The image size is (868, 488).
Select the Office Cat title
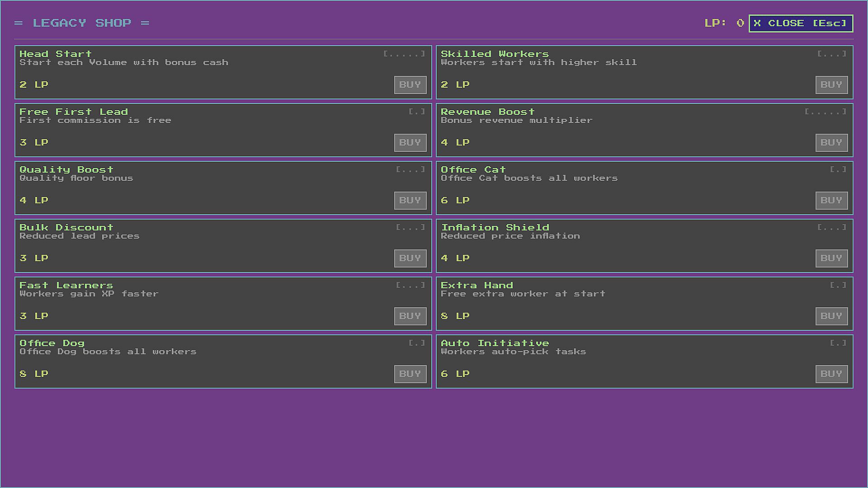(473, 169)
